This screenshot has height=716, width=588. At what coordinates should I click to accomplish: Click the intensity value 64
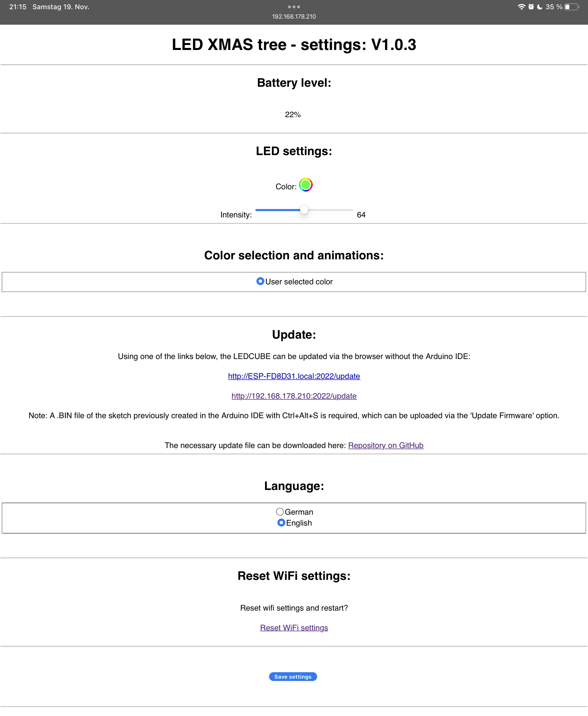pos(361,215)
